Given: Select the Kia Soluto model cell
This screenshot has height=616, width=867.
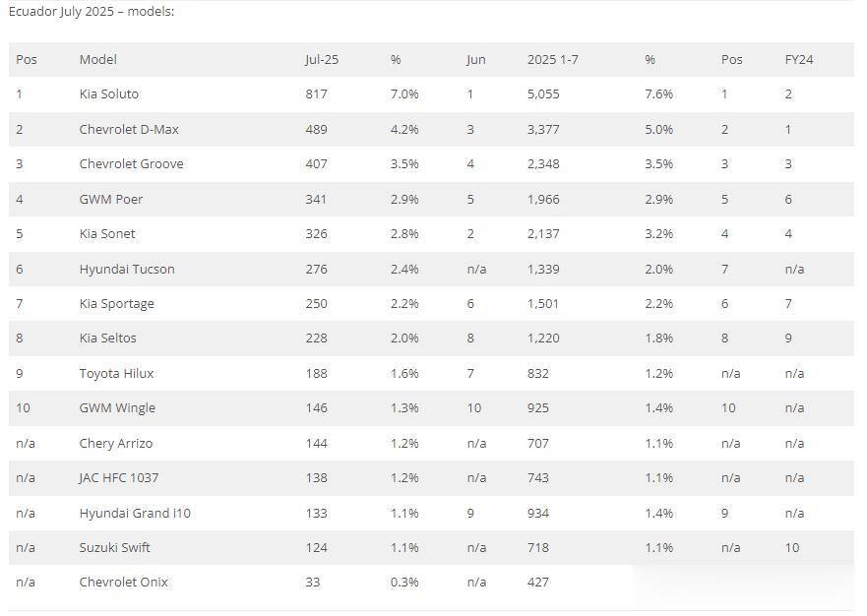Looking at the screenshot, I should coord(108,94).
